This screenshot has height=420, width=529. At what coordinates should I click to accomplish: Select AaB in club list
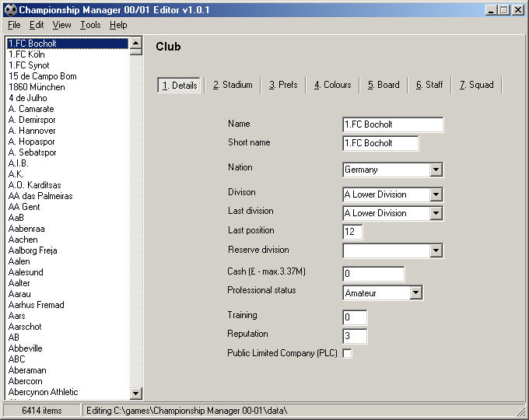click(68, 218)
